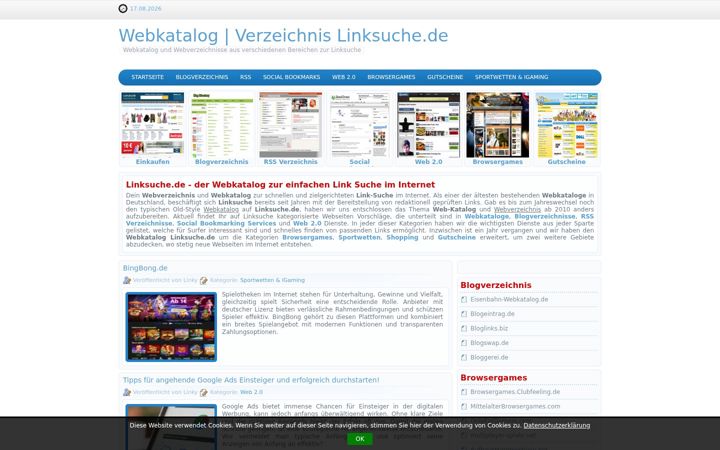Select the RSS menu item
Image resolution: width=720 pixels, height=450 pixels.
pyautogui.click(x=245, y=77)
